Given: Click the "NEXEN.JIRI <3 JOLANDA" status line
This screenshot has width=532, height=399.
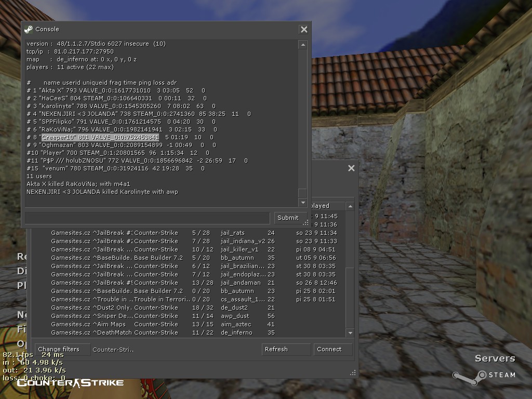Looking at the screenshot, I should (x=139, y=114).
